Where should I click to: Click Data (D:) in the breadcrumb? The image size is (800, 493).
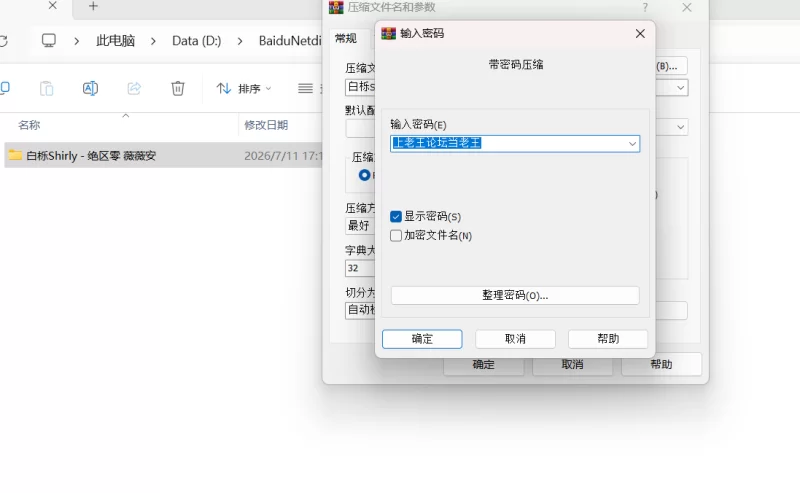tap(196, 41)
